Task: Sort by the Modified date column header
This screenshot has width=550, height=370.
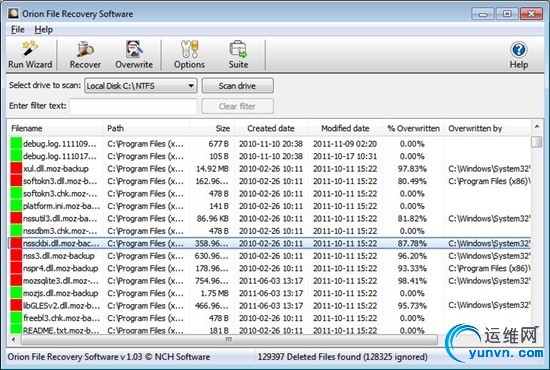Action: 346,128
